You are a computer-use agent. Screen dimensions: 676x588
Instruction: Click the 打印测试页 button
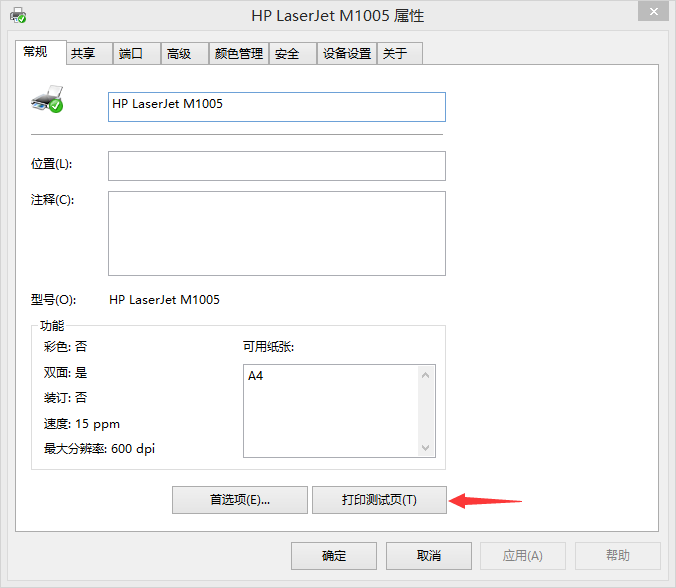379,500
